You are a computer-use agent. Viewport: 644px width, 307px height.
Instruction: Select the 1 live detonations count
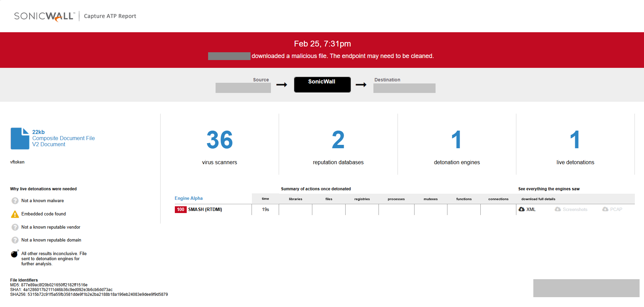coord(575,140)
